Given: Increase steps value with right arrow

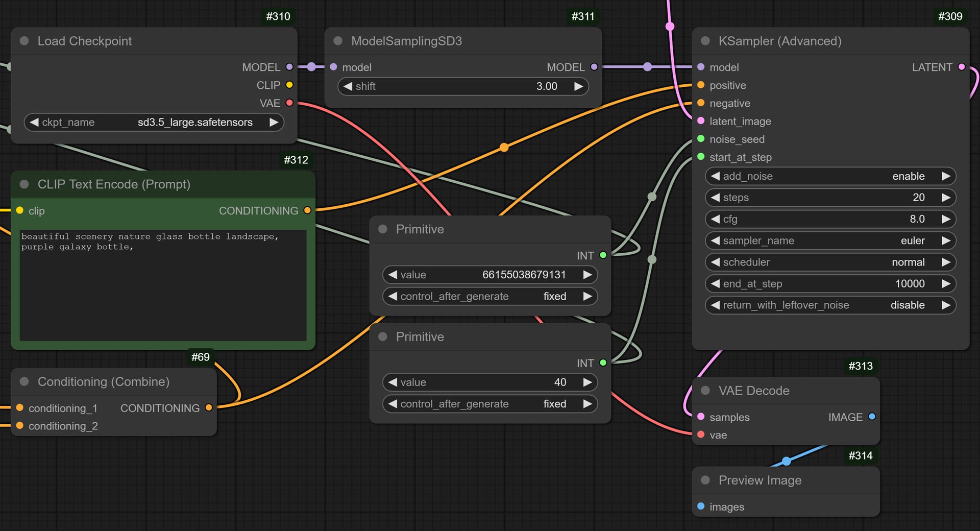Looking at the screenshot, I should click(946, 198).
